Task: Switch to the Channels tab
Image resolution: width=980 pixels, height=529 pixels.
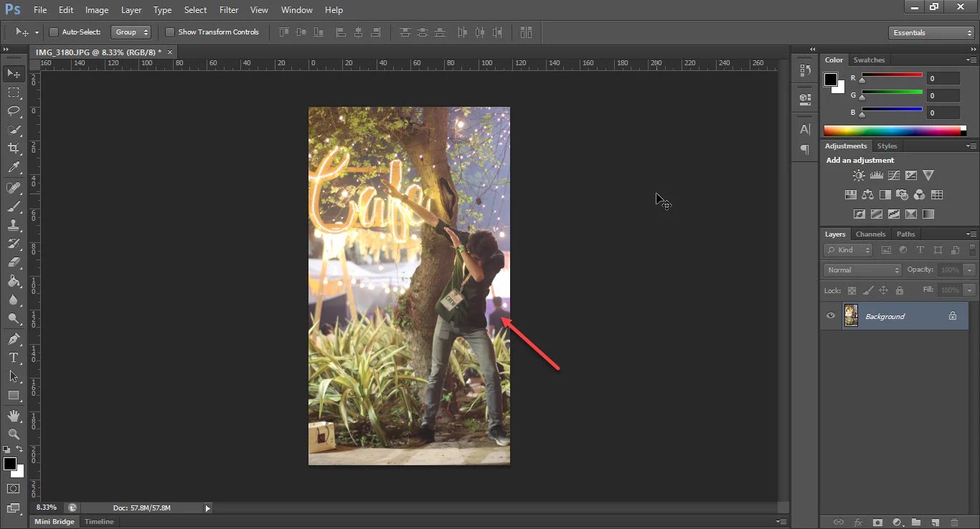Action: [x=870, y=234]
